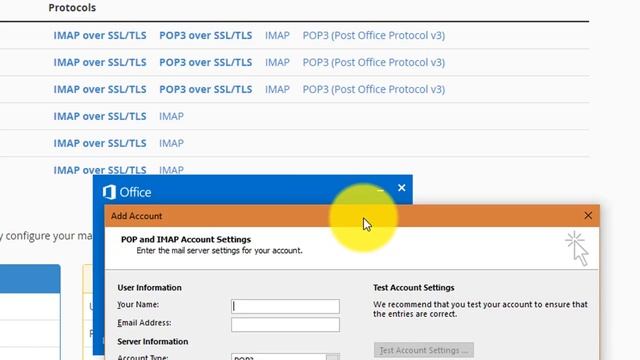The width and height of the screenshot is (640, 360).
Task: Click plain IMAP link in third row
Action: [x=277, y=89]
